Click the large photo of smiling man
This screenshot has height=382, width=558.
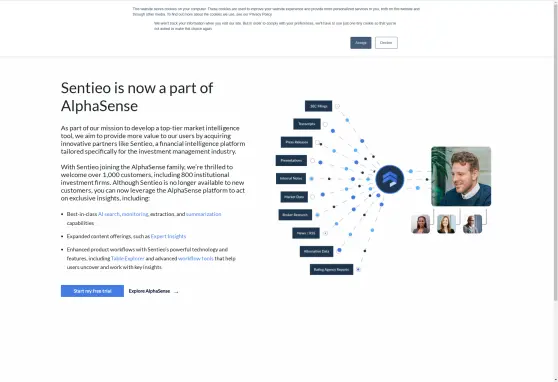(x=461, y=176)
